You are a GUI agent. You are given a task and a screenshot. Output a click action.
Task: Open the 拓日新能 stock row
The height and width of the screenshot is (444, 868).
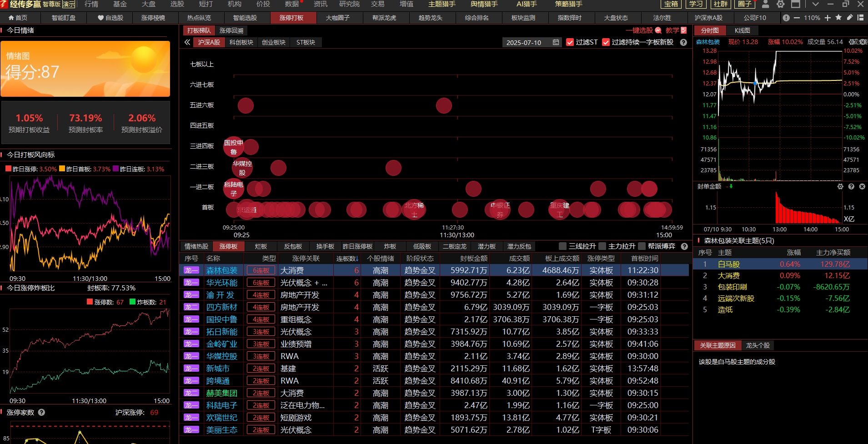(x=434, y=332)
